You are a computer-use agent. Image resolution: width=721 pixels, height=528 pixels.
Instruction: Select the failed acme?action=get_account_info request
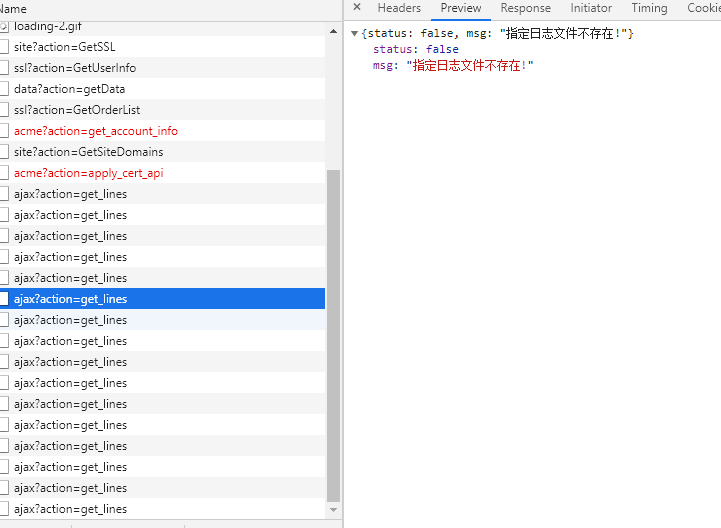[x=96, y=131]
